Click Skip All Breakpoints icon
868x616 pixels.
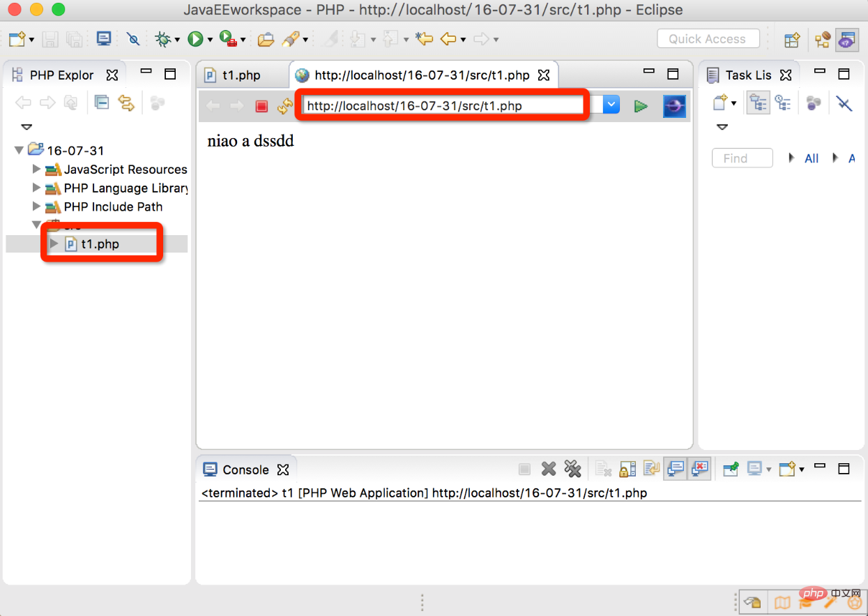tap(133, 39)
